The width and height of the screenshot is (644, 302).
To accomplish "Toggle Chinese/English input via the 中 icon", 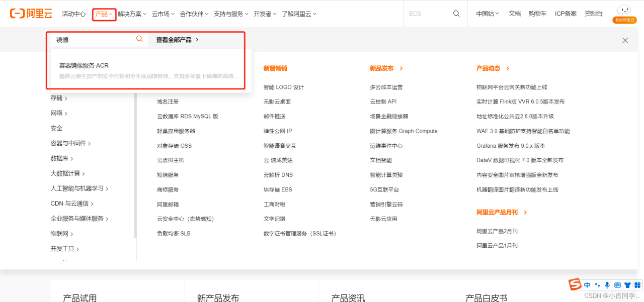I will (587, 284).
